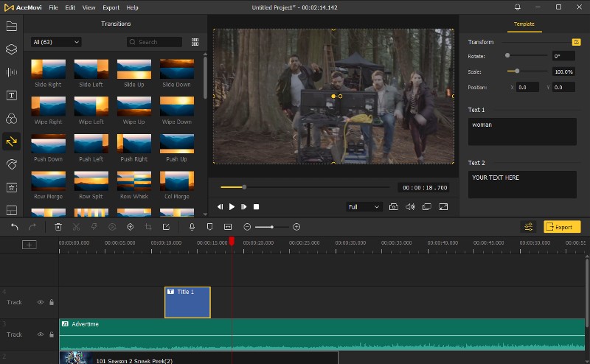Viewport: 590px width, 364px height.
Task: Open the Full preview quality dropdown
Action: pyautogui.click(x=364, y=207)
